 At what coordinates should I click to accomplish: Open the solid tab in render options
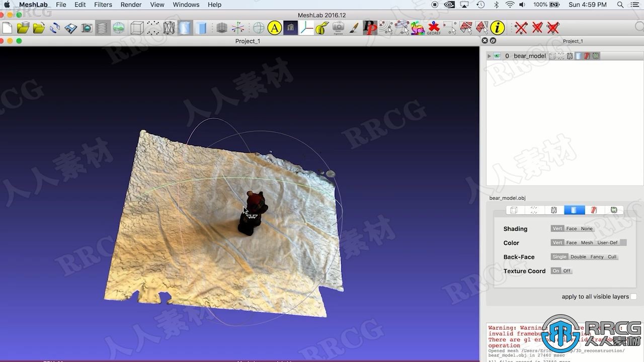tap(574, 210)
